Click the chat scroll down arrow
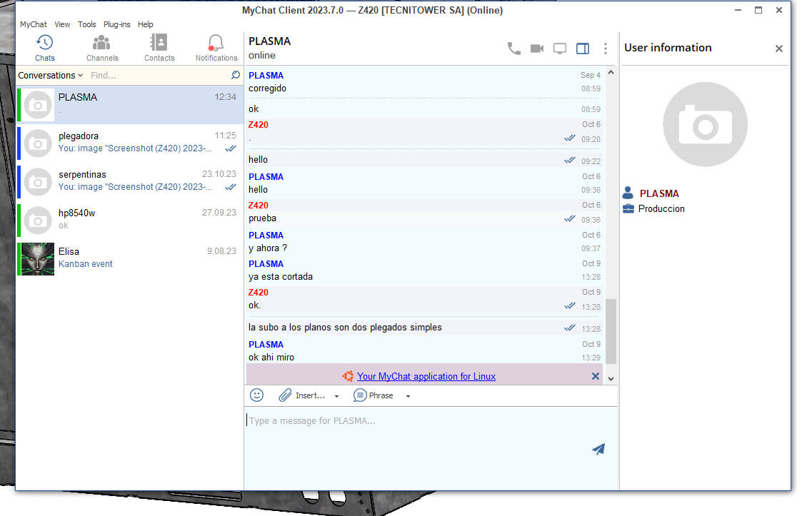Screen dimensions: 812x516 point(611,379)
